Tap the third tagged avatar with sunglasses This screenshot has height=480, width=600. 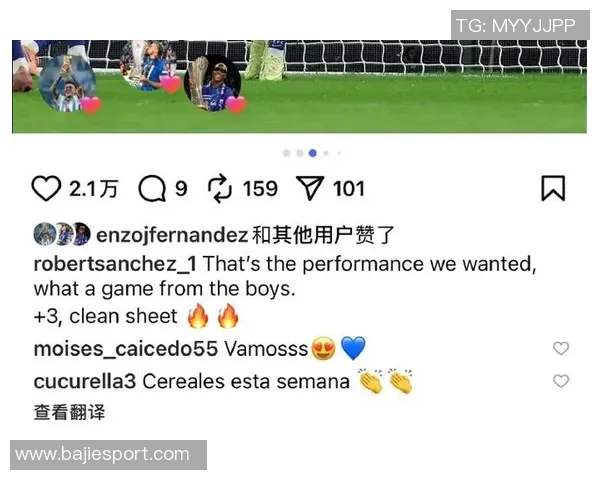(x=213, y=83)
